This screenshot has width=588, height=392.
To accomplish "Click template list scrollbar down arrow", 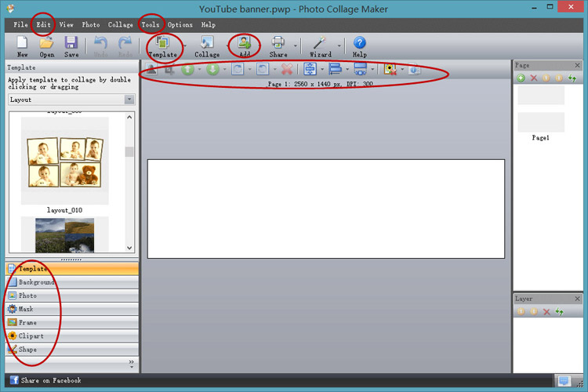I will 129,248.
